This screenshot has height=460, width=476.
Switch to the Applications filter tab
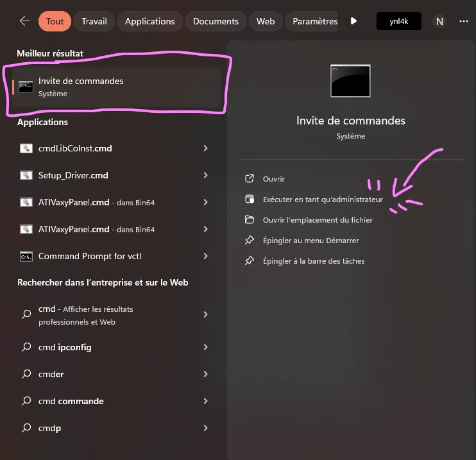(x=150, y=21)
